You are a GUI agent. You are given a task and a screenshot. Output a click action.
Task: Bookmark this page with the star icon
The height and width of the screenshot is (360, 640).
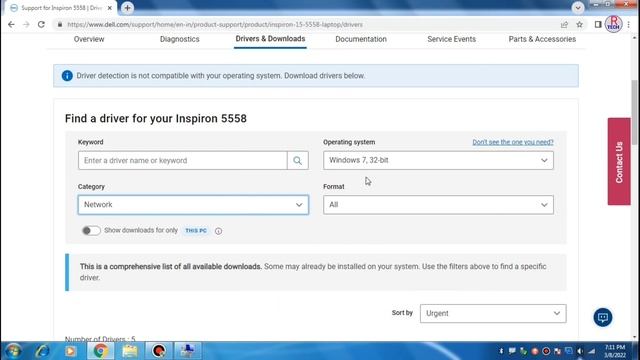tap(580, 24)
